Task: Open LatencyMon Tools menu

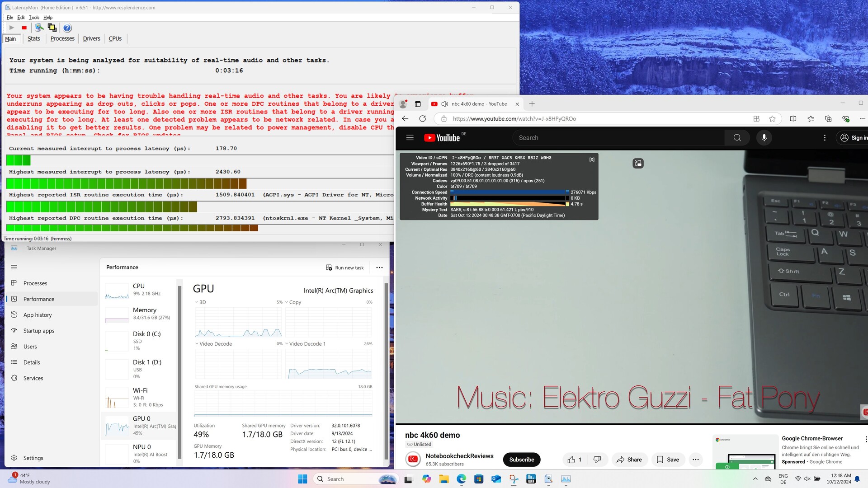Action: (x=34, y=18)
